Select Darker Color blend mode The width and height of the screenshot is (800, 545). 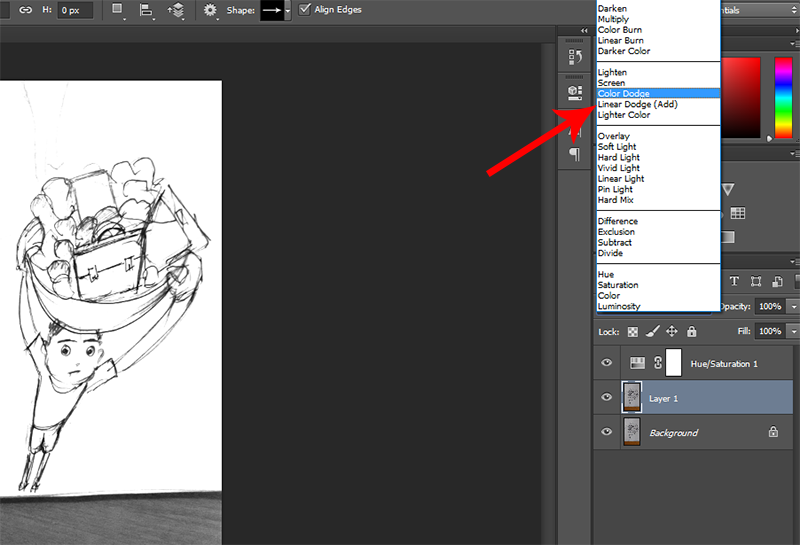658,51
